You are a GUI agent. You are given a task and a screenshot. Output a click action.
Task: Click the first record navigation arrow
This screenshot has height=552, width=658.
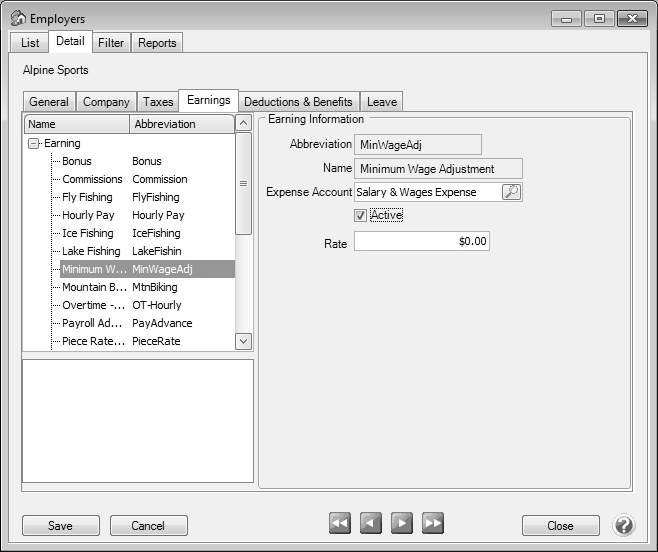(x=340, y=523)
